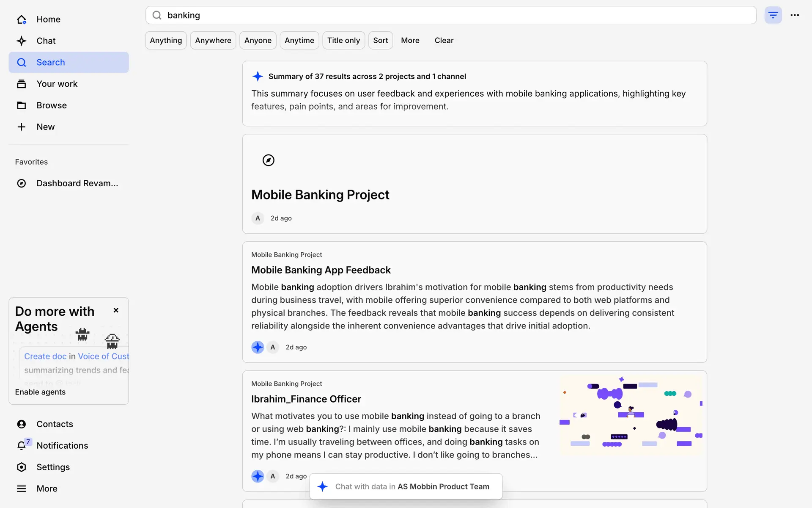Open the Anything type dropdown

click(166, 40)
